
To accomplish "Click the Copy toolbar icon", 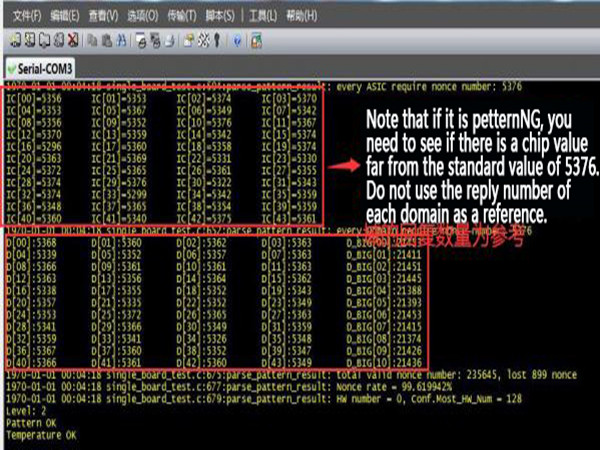I will (x=92, y=40).
